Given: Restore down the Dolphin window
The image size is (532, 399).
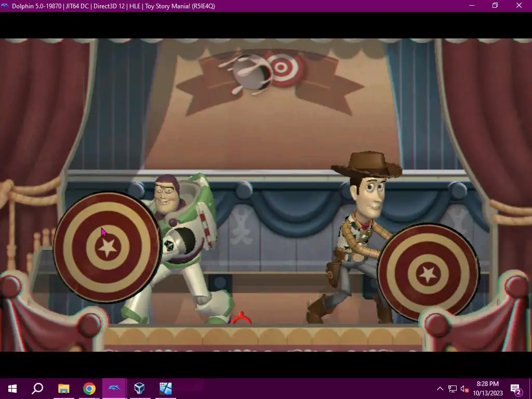Looking at the screenshot, I should coord(495,6).
